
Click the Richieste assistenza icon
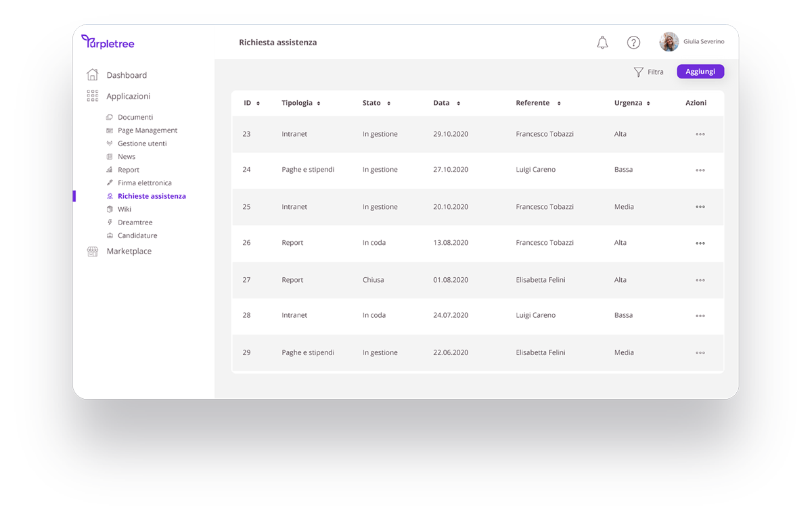tap(110, 196)
